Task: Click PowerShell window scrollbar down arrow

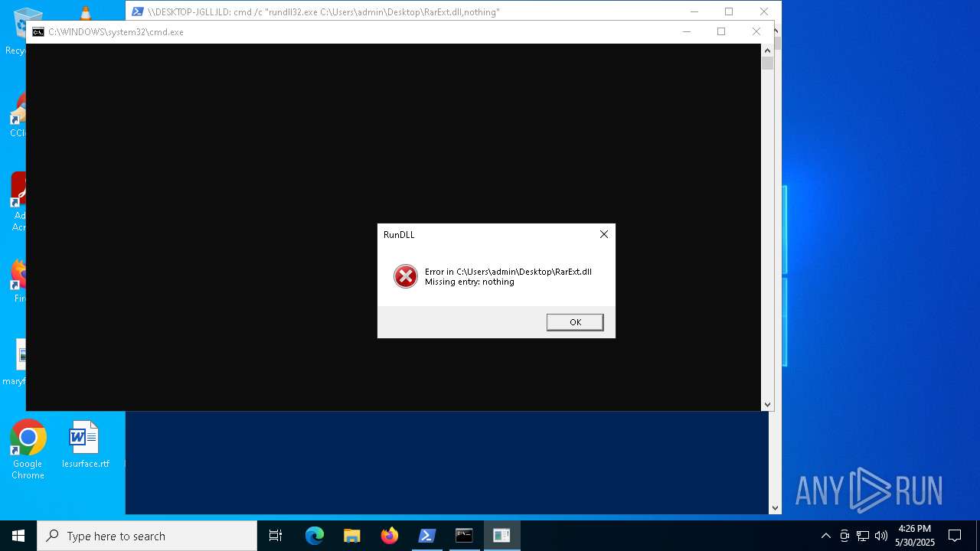Action: pyautogui.click(x=775, y=507)
